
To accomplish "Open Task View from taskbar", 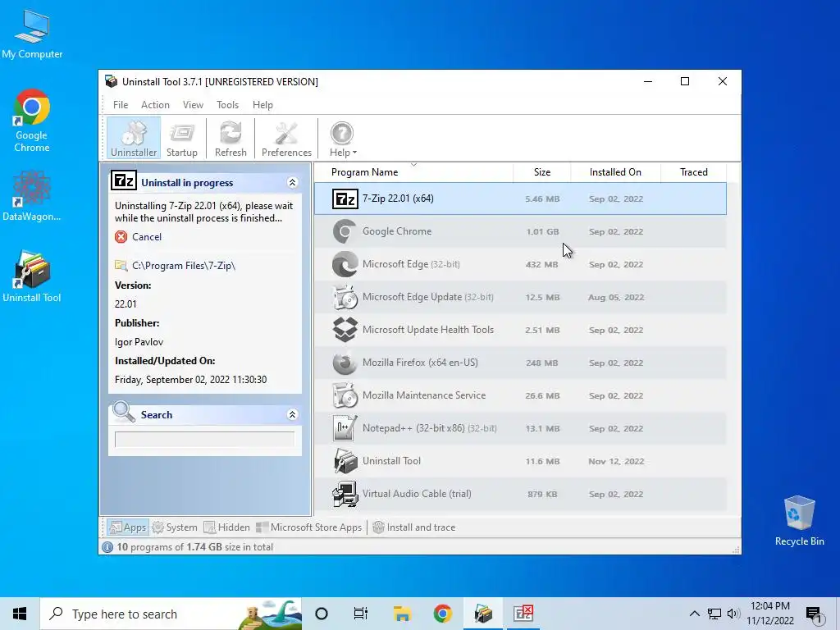I will click(361, 614).
